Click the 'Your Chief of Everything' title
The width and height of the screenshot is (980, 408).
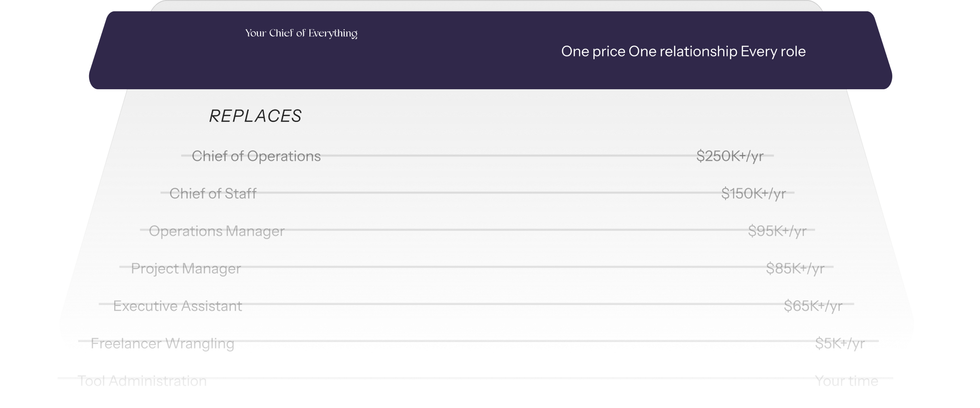301,33
